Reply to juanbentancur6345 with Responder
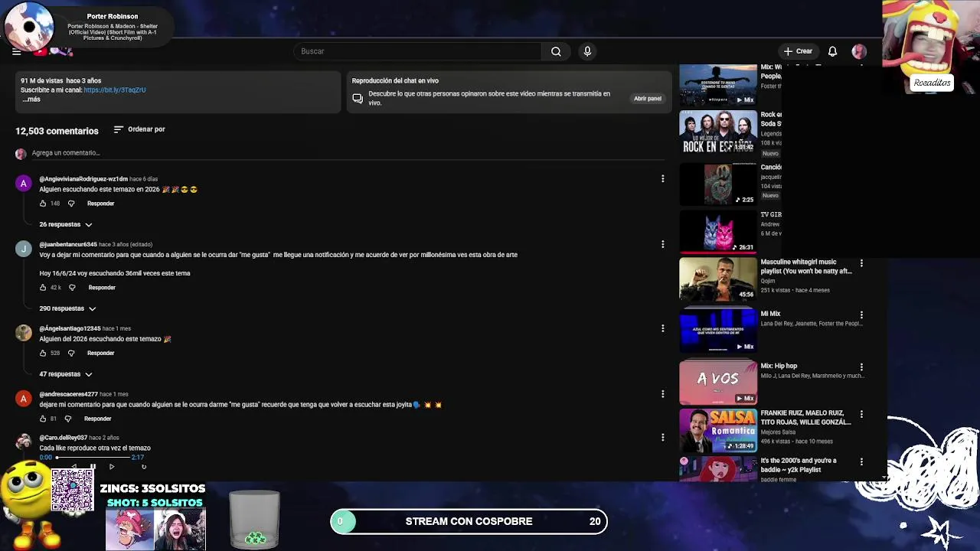 (102, 288)
